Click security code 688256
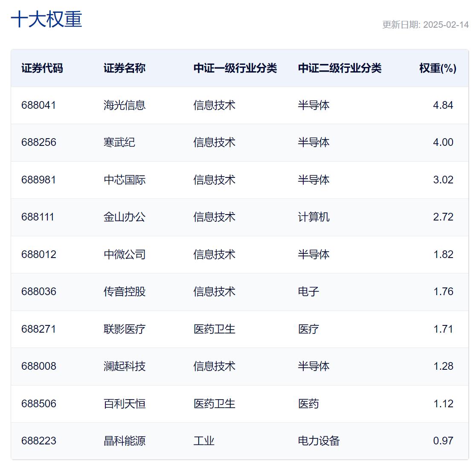 click(38, 142)
